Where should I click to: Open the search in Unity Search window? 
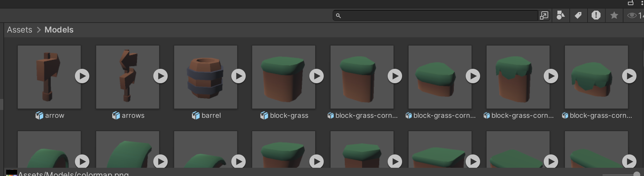(544, 15)
